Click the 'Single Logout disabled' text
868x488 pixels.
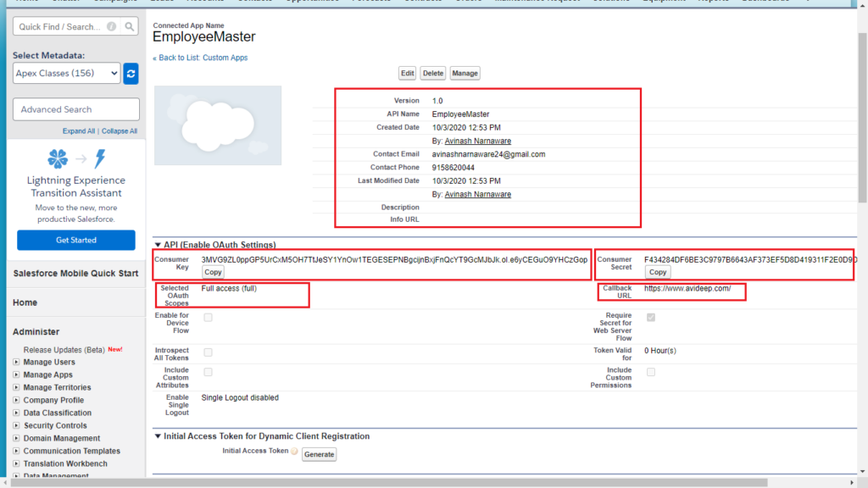click(x=240, y=398)
